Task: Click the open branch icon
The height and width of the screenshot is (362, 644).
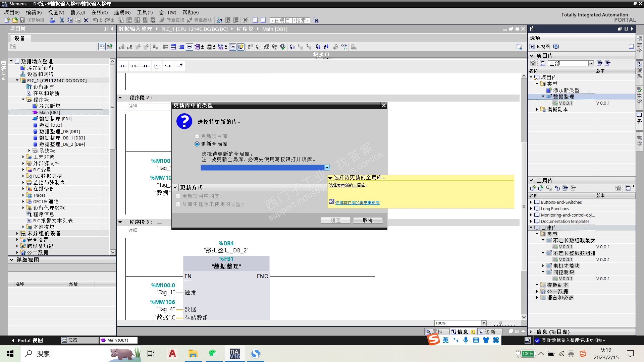Action: point(168,66)
